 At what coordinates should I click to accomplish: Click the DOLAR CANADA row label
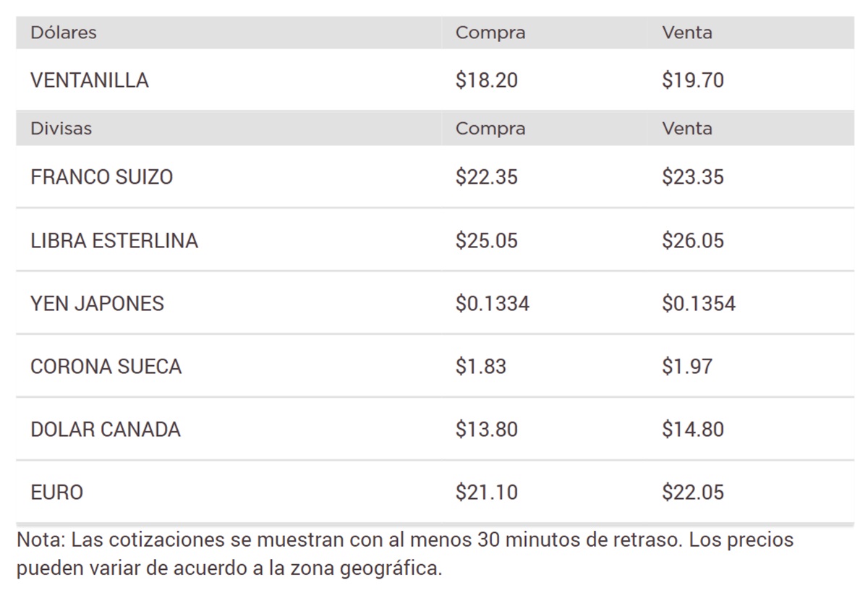point(106,430)
